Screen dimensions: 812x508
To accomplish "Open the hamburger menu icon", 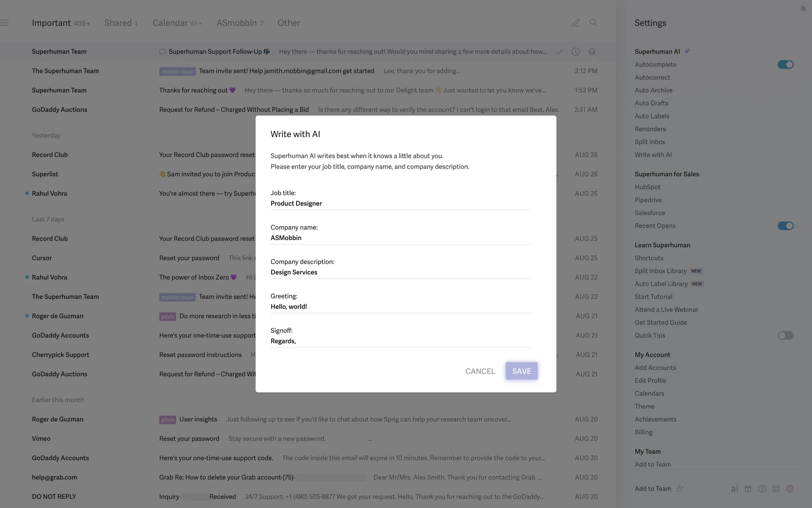I will point(5,23).
